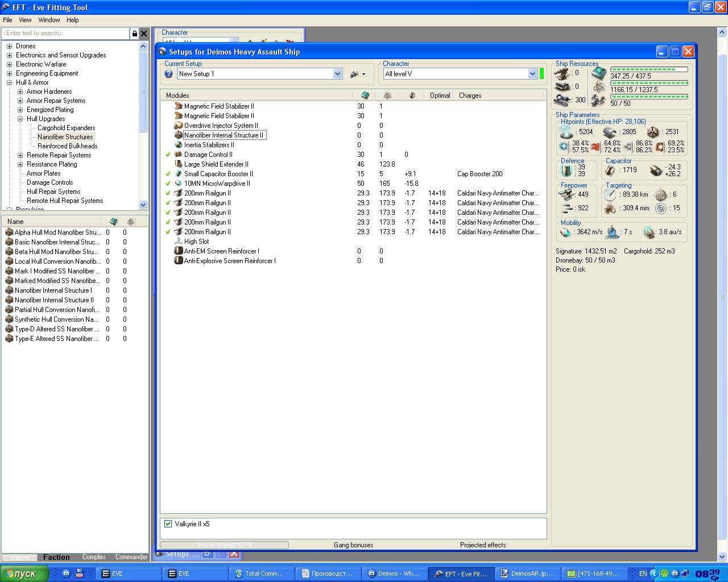Click the lock icon next to the search box
Viewport: 728px width, 582px height.
tap(135, 34)
